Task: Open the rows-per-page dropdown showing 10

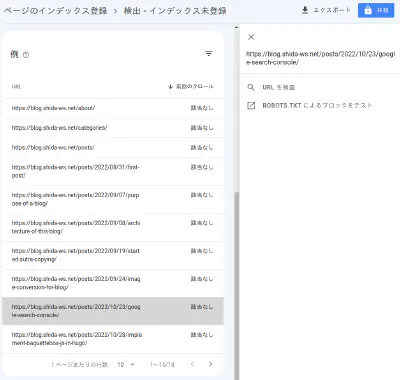Action: point(126,365)
